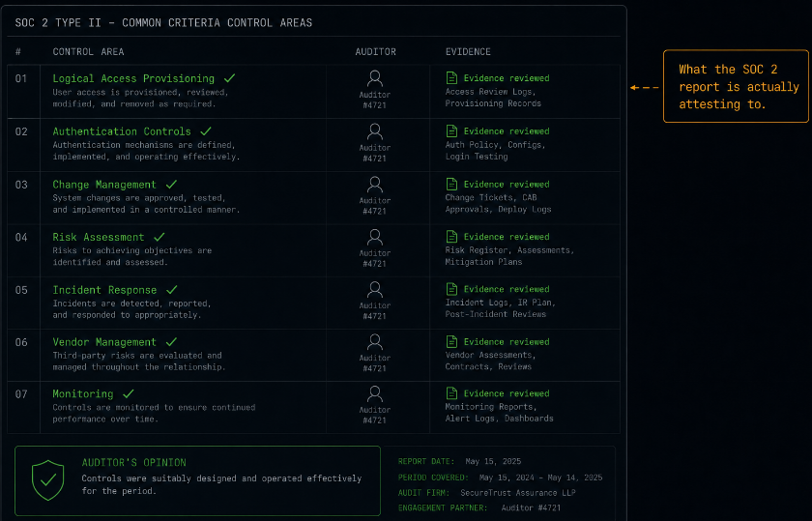
Task: Click the dashed orange arrow pointing at table
Action: click(x=645, y=88)
